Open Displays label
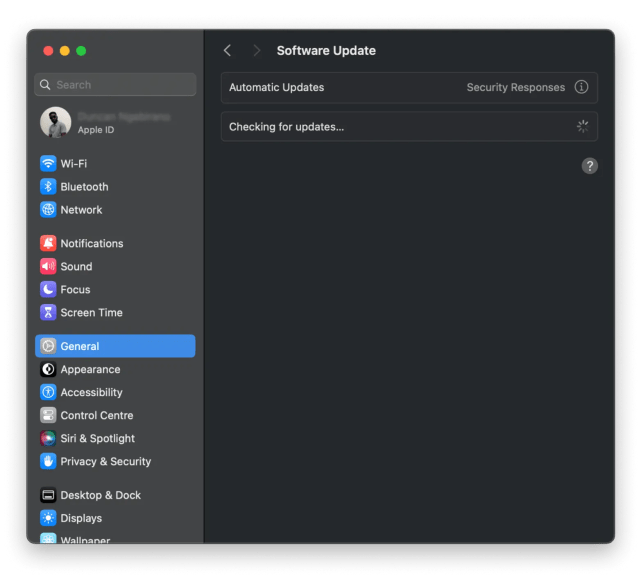639x582 pixels. click(81, 518)
